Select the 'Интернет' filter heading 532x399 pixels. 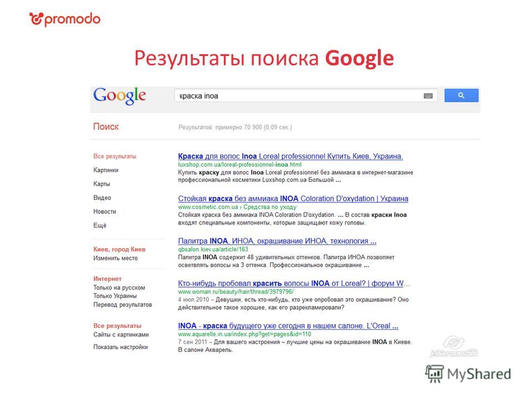pyautogui.click(x=108, y=279)
